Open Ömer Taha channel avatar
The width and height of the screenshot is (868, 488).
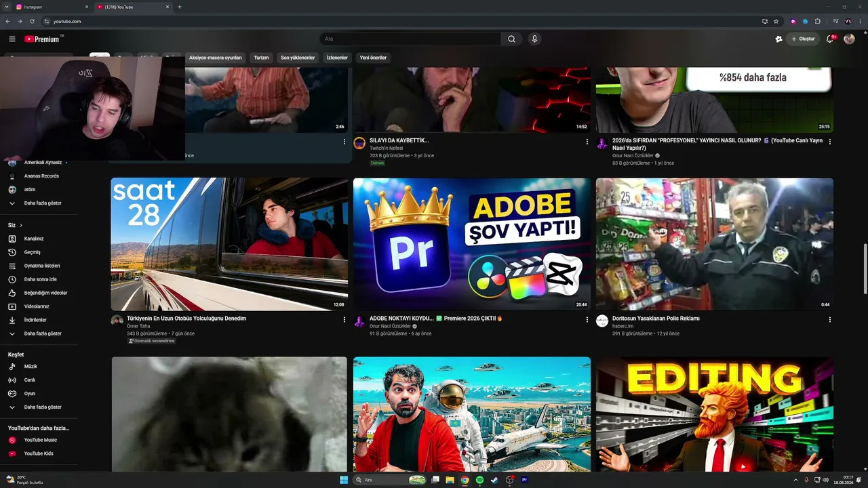coord(117,321)
